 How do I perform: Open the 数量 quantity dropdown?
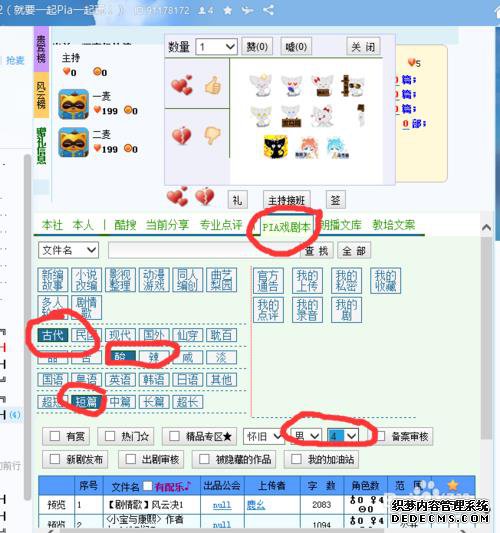pos(217,47)
